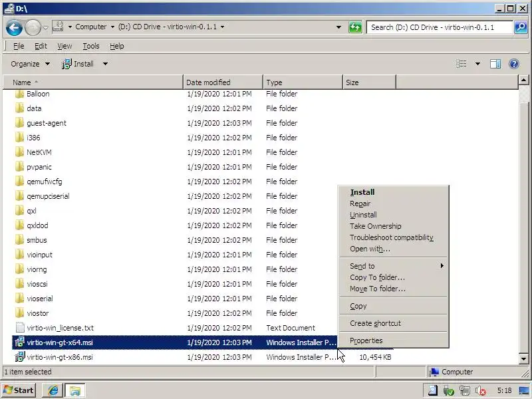Choose Repair in the context menu
Image resolution: width=532 pixels, height=399 pixels.
coord(394,203)
